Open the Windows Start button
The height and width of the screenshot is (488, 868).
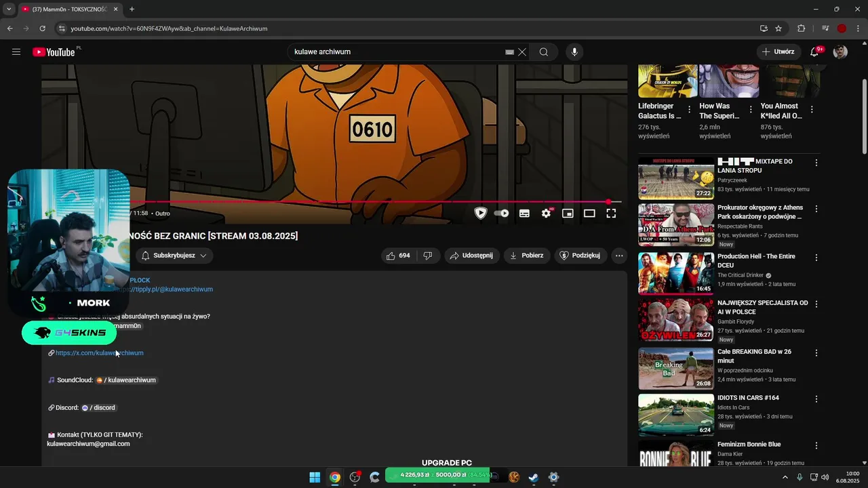[315, 477]
